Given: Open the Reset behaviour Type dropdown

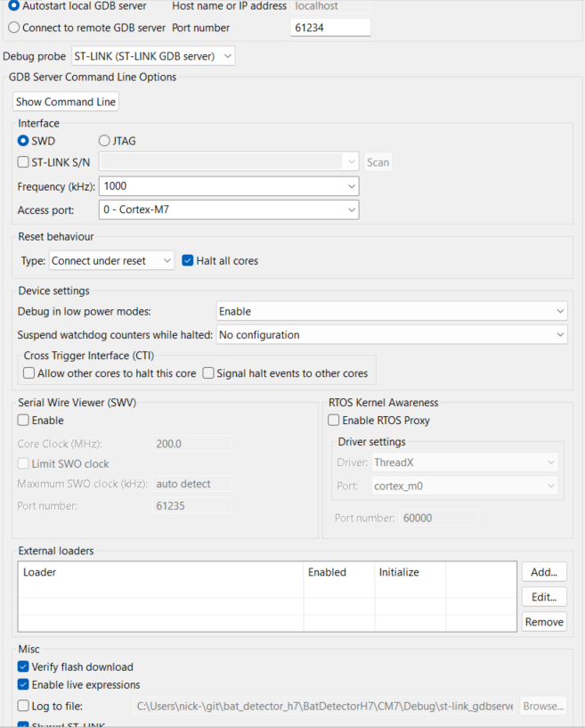Looking at the screenshot, I should tap(112, 261).
